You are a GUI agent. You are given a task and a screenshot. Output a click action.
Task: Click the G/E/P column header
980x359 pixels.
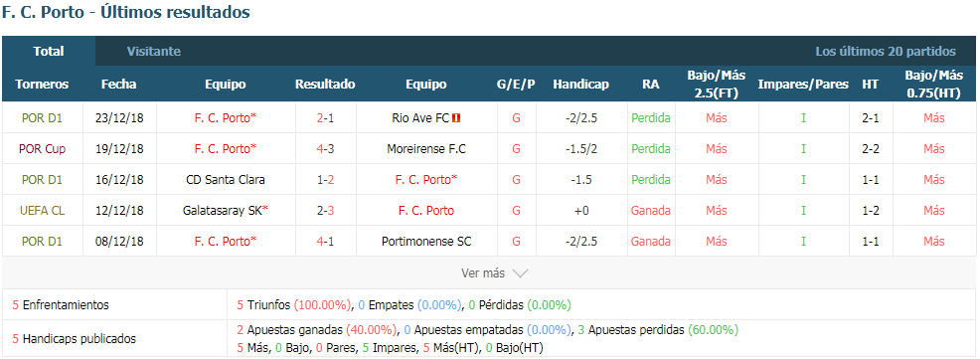pos(516,84)
